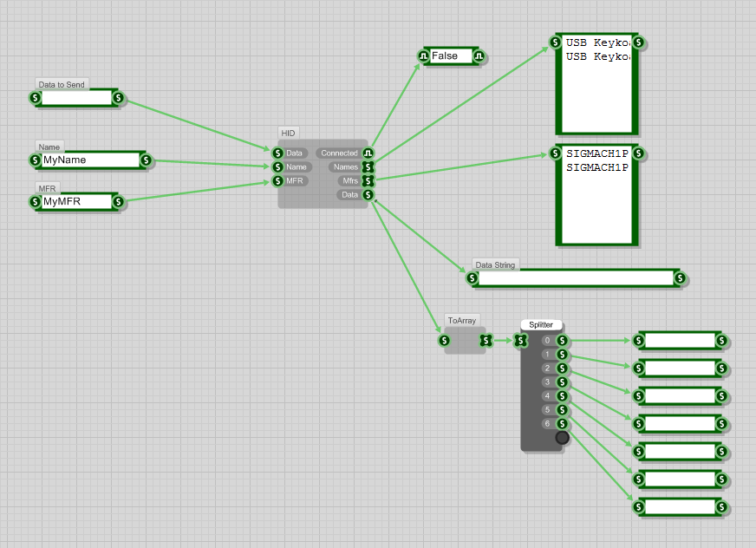Select the Names array output pin on HID
The image size is (756, 548).
pos(368,167)
